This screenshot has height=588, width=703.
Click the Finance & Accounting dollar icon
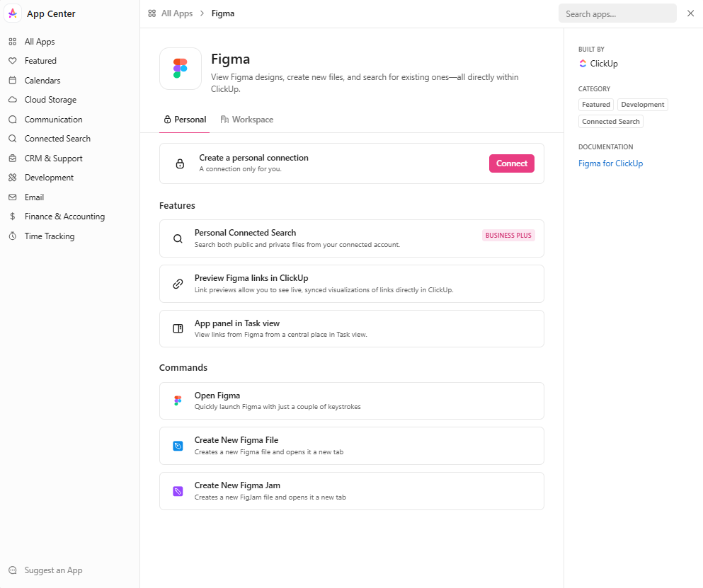point(13,217)
